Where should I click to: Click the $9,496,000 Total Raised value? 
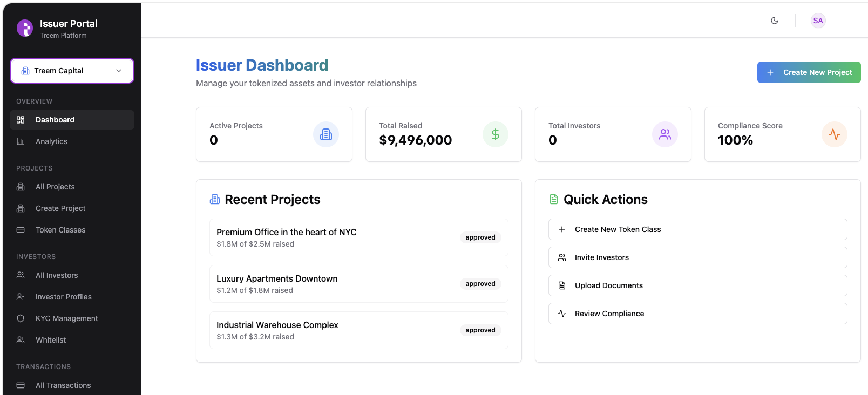tap(416, 140)
